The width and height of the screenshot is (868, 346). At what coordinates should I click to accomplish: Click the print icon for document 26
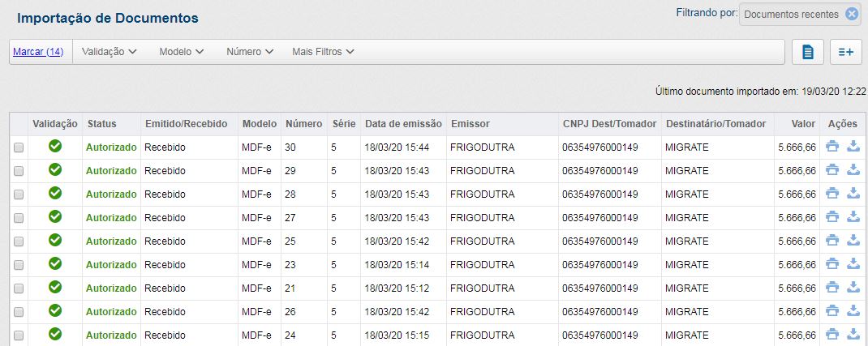click(831, 311)
